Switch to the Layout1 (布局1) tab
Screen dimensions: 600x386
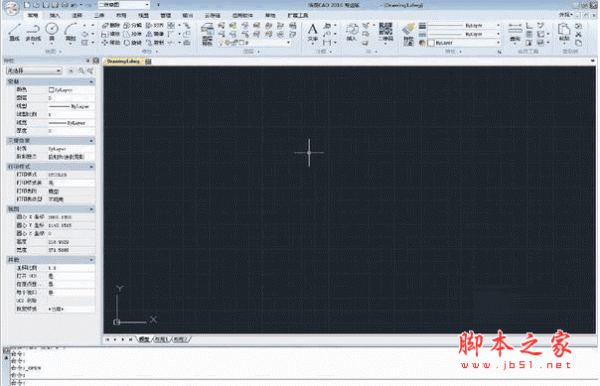pos(161,339)
